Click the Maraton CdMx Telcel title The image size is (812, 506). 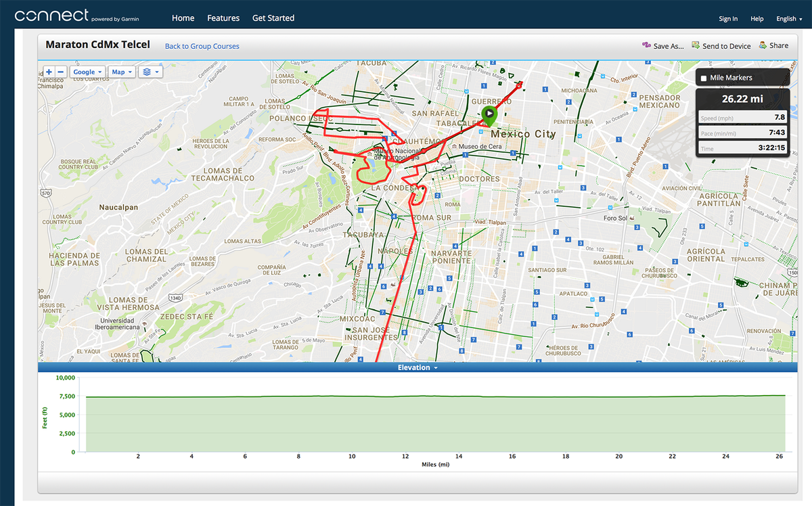click(x=97, y=45)
